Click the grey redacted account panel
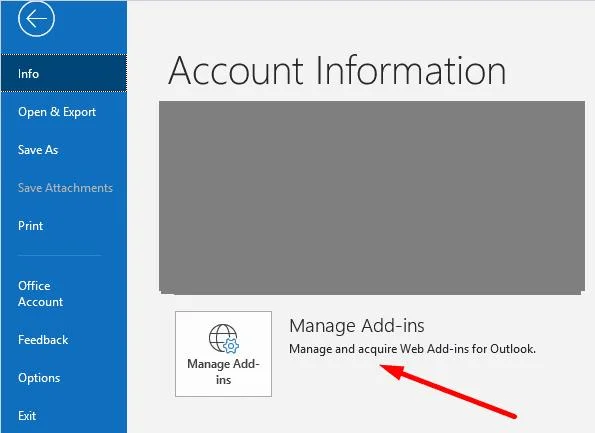This screenshot has width=595, height=433. point(372,197)
